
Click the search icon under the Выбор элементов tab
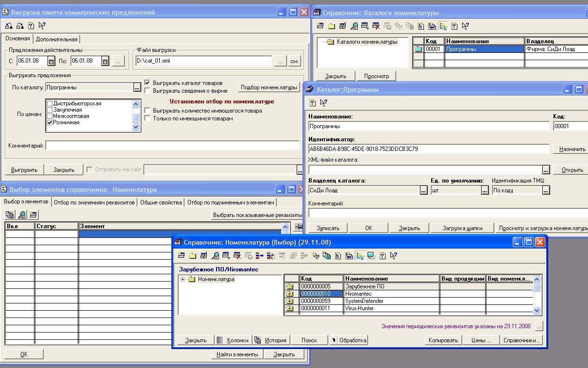click(x=21, y=215)
